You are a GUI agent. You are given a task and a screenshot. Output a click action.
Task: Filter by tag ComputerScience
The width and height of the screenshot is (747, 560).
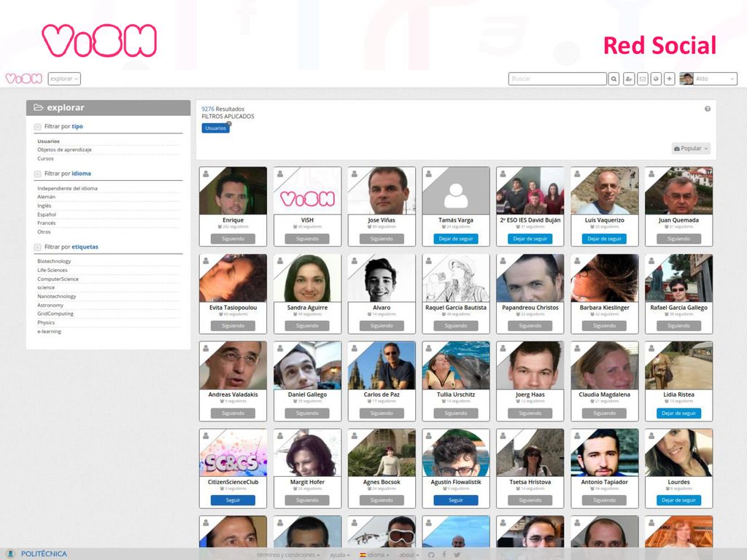point(58,279)
